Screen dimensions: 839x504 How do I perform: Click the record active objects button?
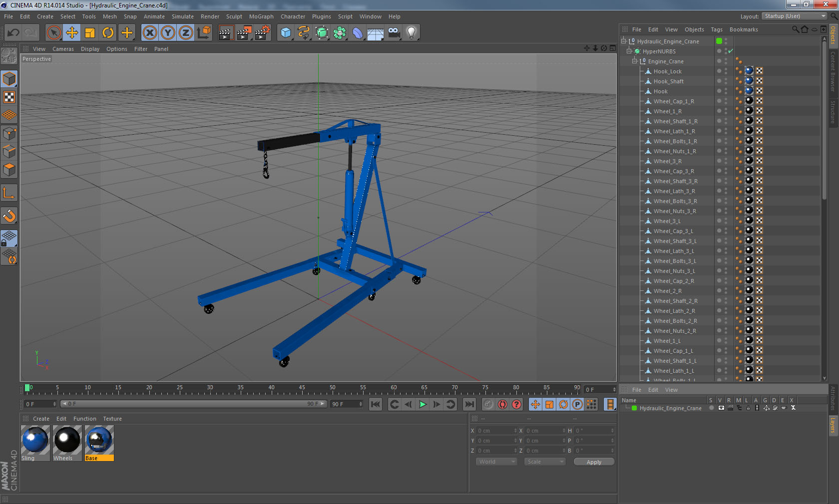click(x=488, y=404)
